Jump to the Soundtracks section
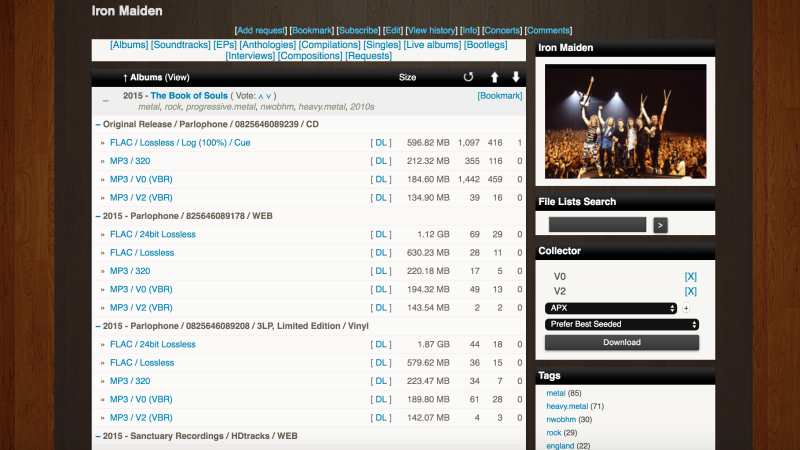 point(181,45)
